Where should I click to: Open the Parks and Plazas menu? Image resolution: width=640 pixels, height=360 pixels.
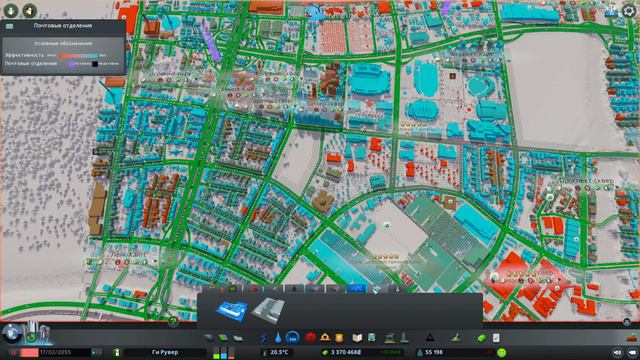pyautogui.click(x=390, y=338)
